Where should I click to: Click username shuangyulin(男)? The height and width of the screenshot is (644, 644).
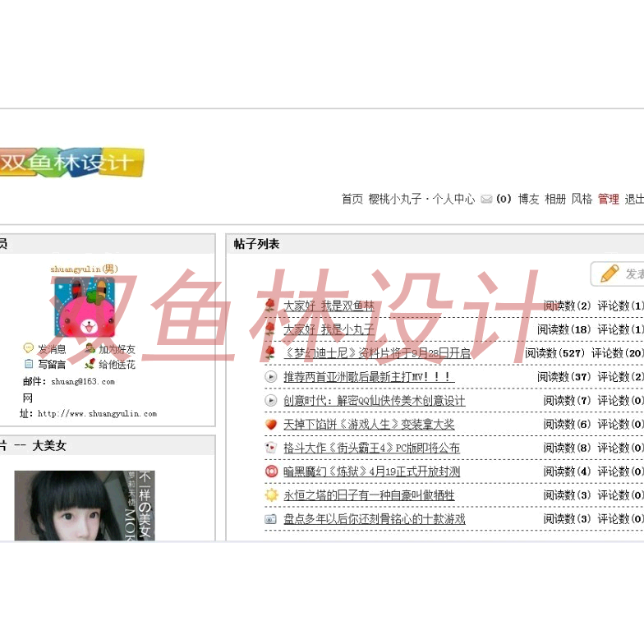coord(84,269)
